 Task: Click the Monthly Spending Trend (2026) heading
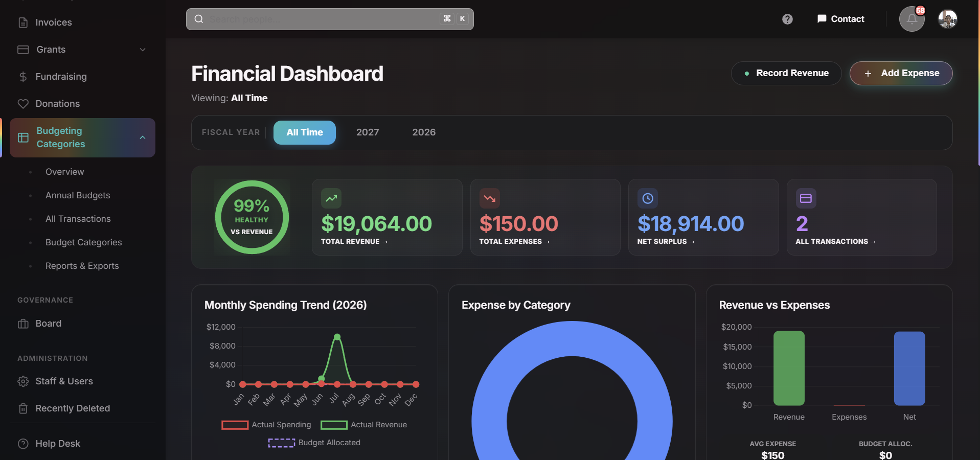tap(286, 305)
